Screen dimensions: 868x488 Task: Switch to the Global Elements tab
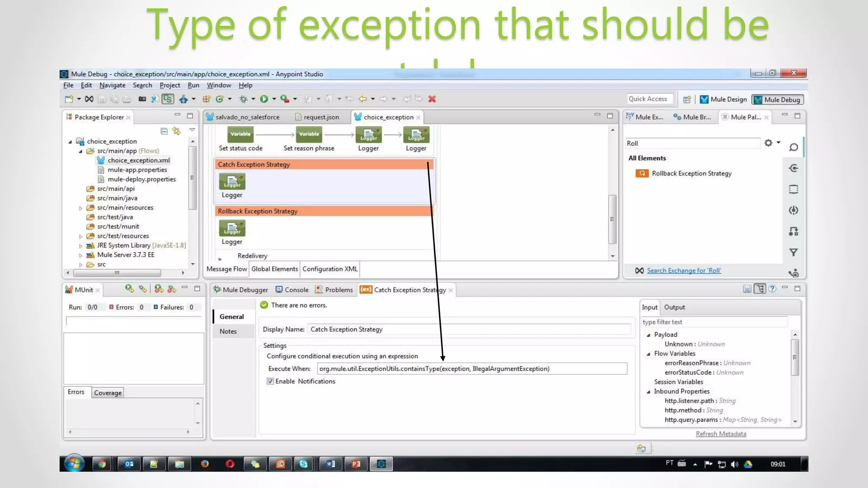point(275,269)
